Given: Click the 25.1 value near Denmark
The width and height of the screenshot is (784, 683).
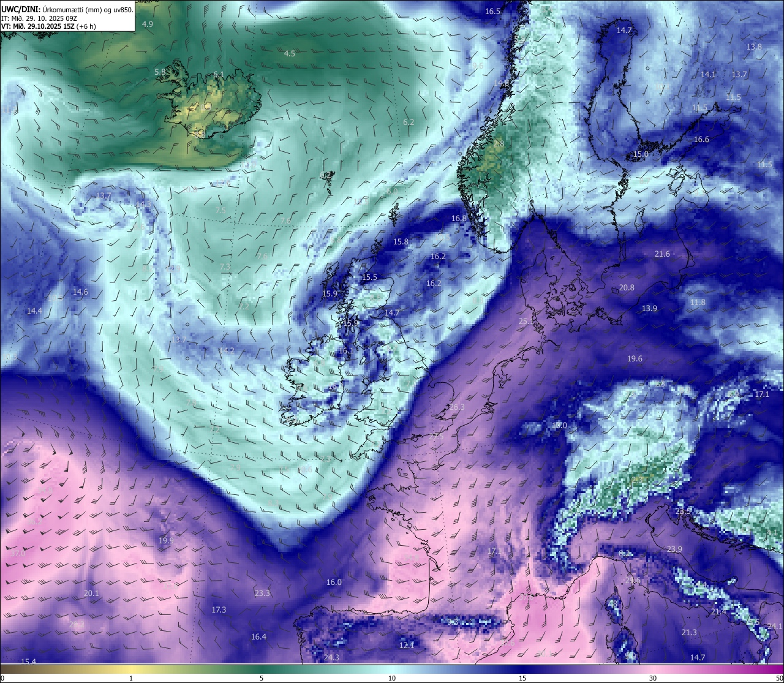Looking at the screenshot, I should coord(526,322).
